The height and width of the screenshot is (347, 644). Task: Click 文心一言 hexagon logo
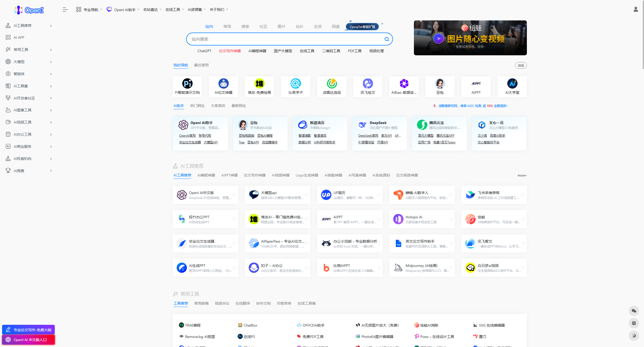click(482, 125)
